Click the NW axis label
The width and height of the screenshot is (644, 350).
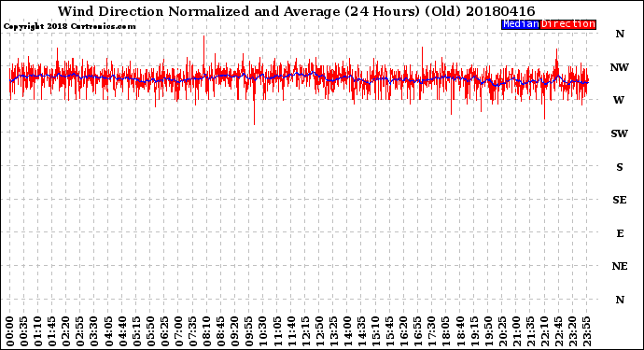click(620, 67)
